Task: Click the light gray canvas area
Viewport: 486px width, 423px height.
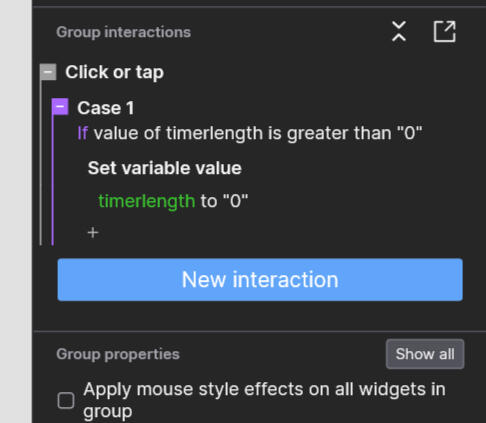Action: point(16,211)
